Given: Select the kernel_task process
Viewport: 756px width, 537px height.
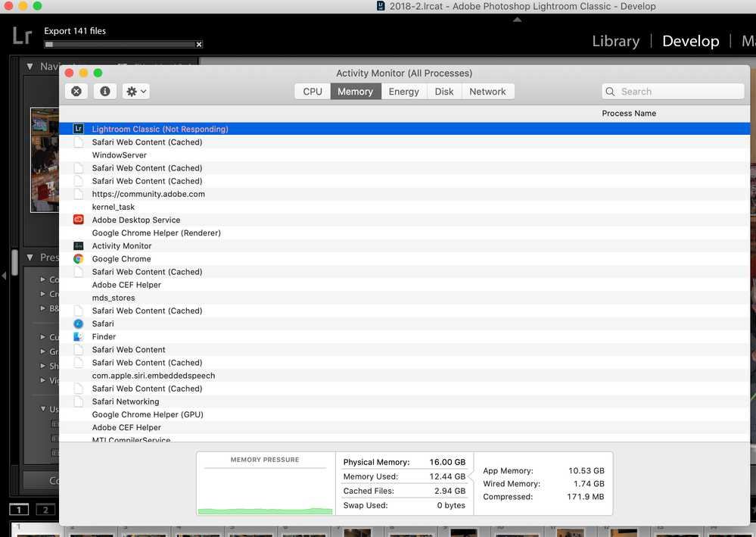Looking at the screenshot, I should tap(405, 207).
